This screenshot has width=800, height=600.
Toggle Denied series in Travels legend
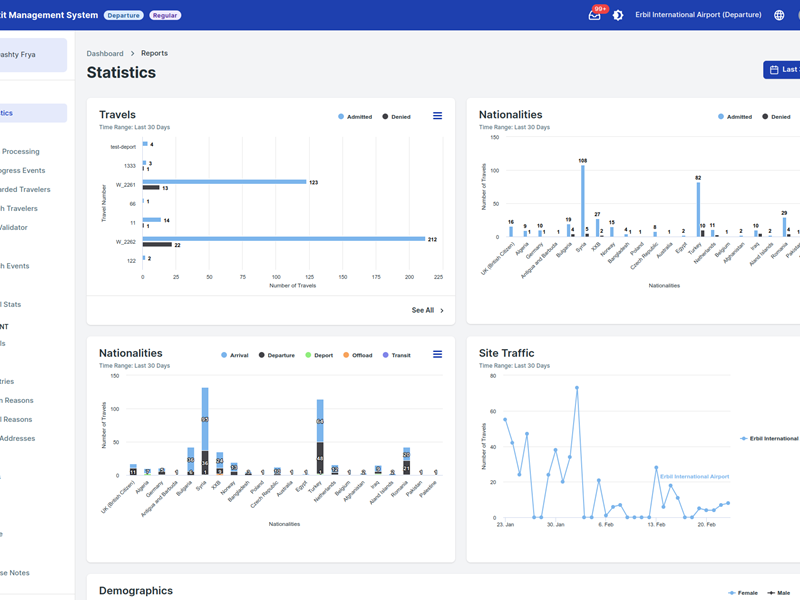pos(396,117)
